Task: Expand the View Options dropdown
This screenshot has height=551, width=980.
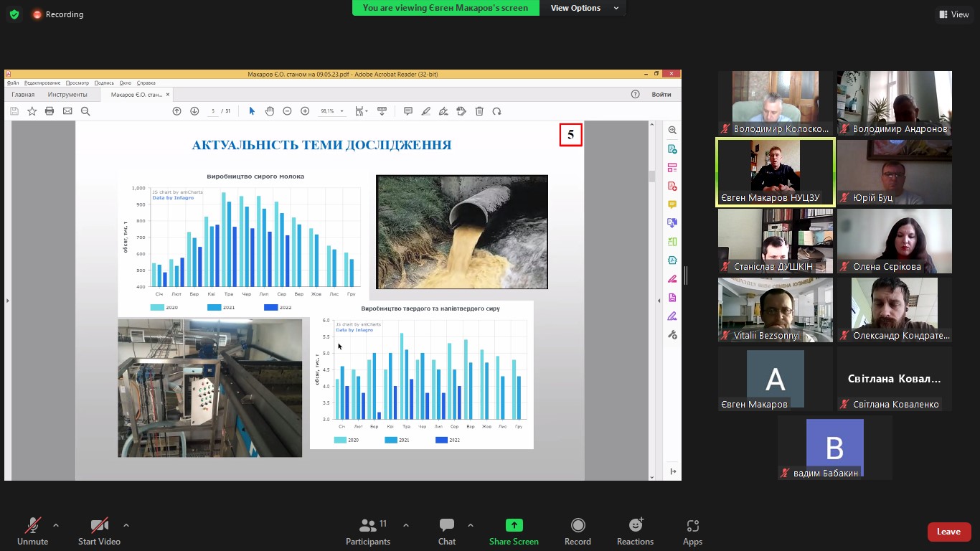Action: pos(584,8)
